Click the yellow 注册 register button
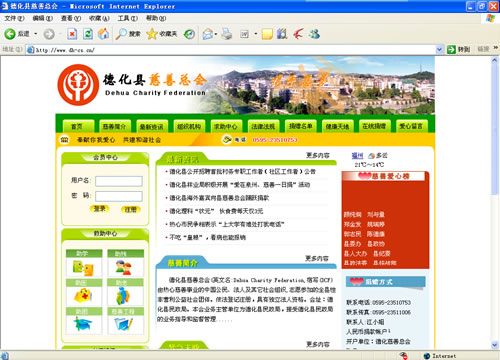 click(x=131, y=209)
